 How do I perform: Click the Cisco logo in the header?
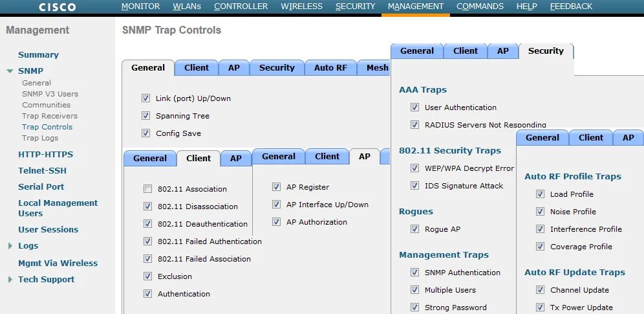[x=57, y=7]
